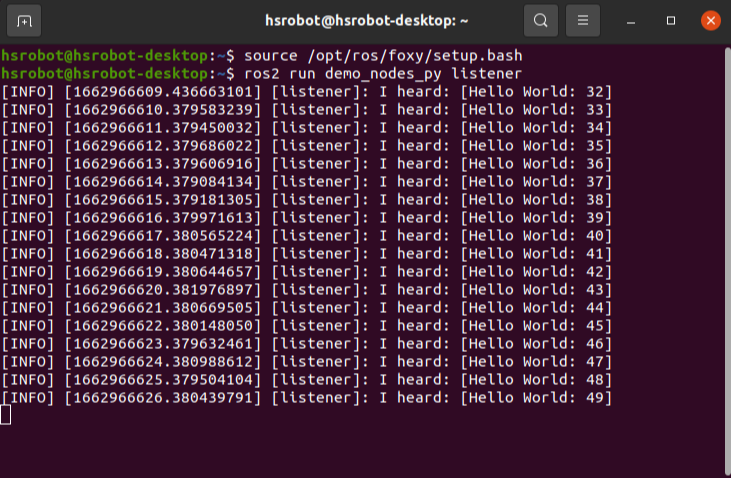This screenshot has width=731, height=478.
Task: Click the line Hello World: 35
Action: point(306,146)
